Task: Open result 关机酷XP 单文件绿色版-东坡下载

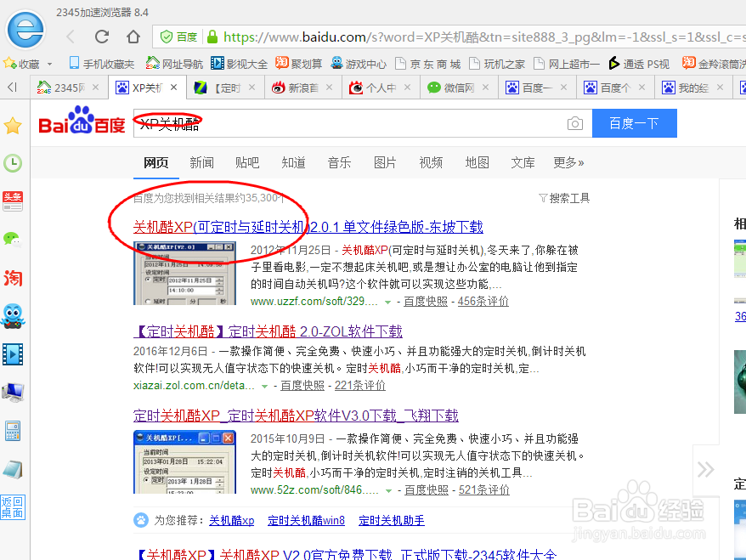Action: coord(308,227)
